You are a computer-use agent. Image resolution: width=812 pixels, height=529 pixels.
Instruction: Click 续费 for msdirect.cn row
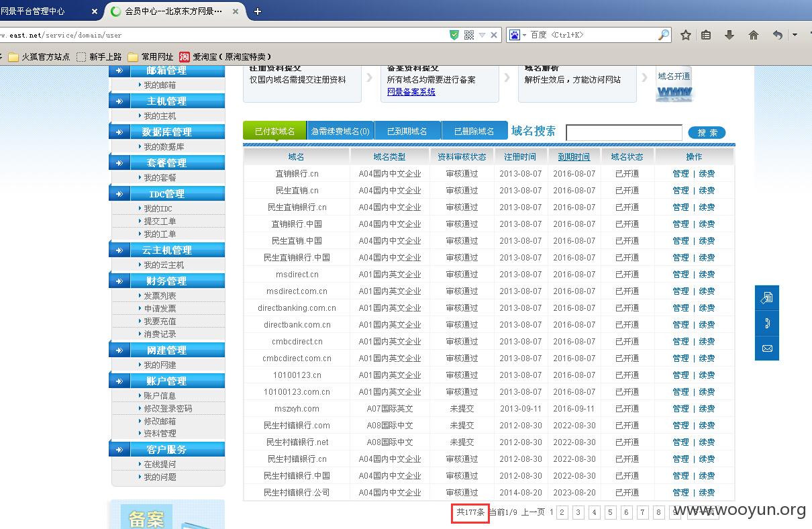point(707,275)
